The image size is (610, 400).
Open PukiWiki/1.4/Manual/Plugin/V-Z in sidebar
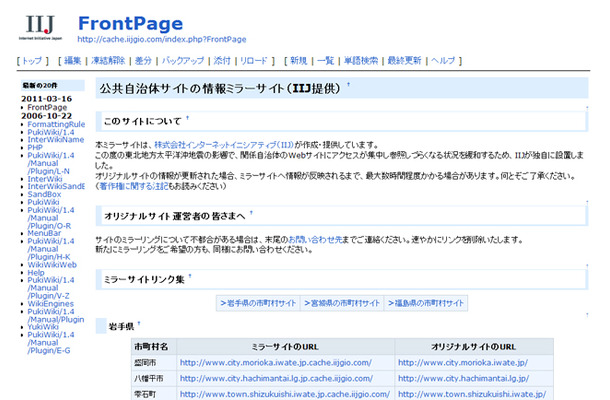point(51,288)
